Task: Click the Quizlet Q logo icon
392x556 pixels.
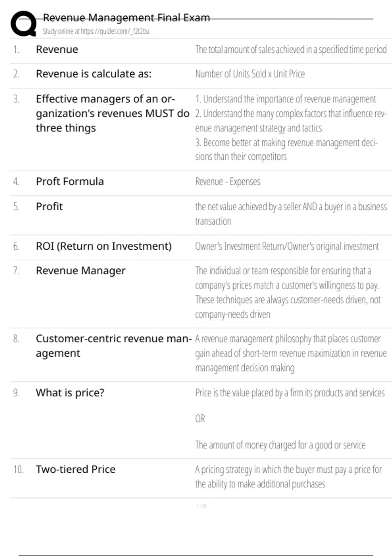Action: point(24,23)
